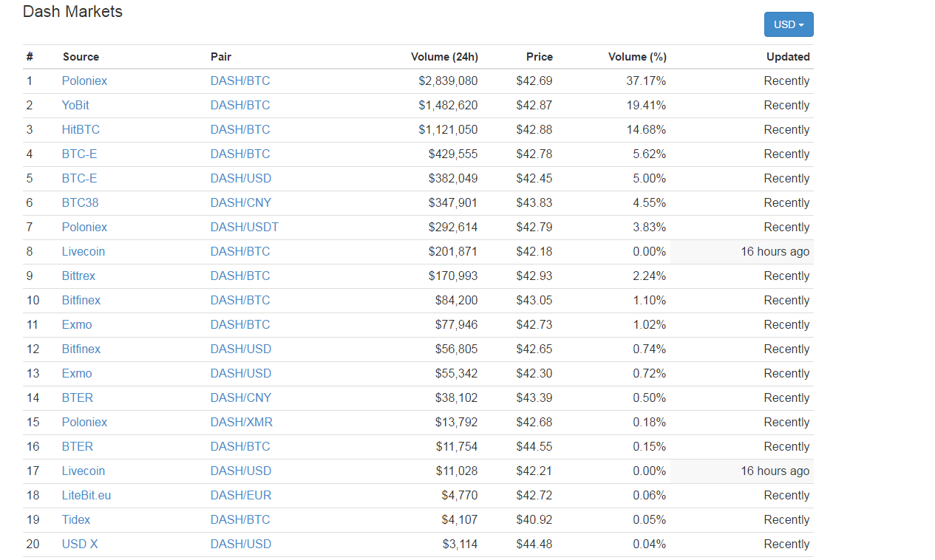Open Bitfinex link in row 10
Image resolution: width=935 pixels, height=560 pixels.
(x=81, y=300)
